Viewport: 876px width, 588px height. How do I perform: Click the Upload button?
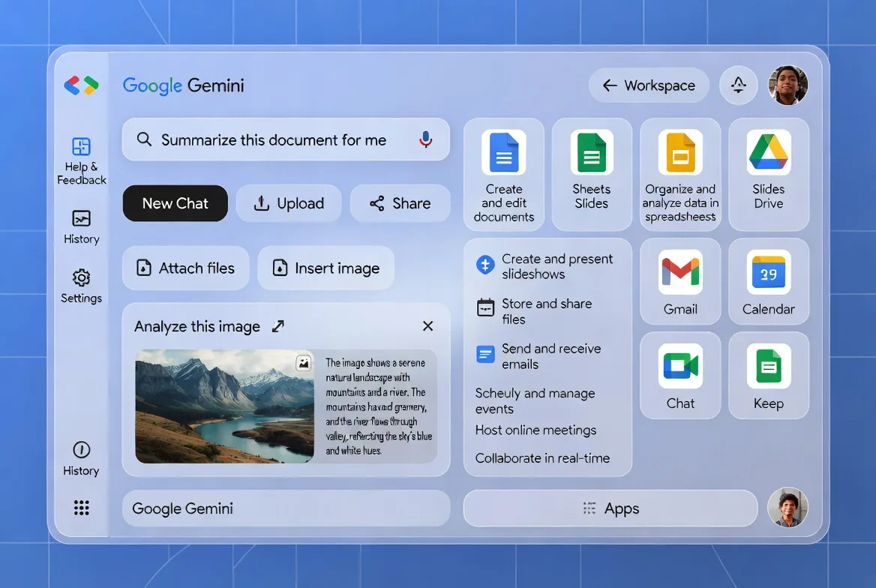289,203
